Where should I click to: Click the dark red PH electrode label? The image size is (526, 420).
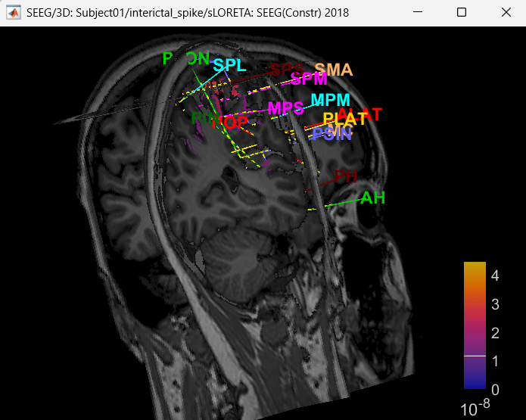345,177
